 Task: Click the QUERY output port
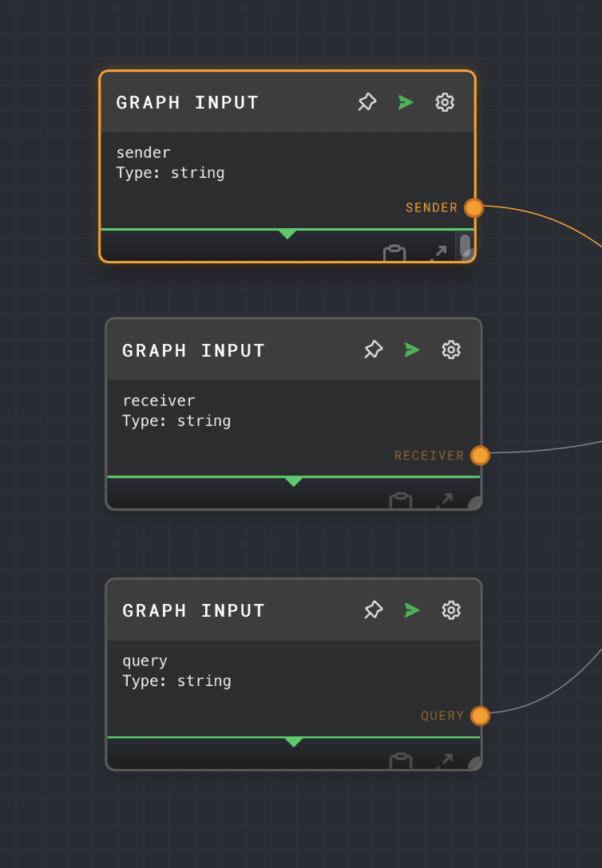pyautogui.click(x=480, y=716)
